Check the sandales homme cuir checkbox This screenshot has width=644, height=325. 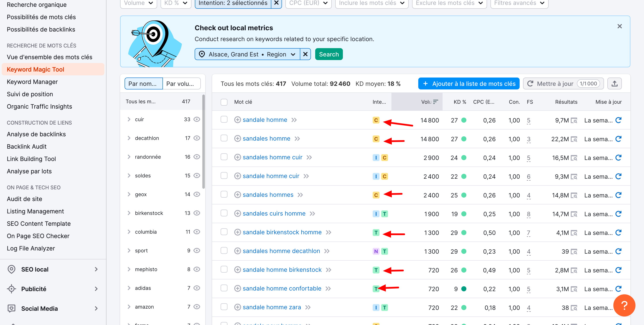(224, 157)
